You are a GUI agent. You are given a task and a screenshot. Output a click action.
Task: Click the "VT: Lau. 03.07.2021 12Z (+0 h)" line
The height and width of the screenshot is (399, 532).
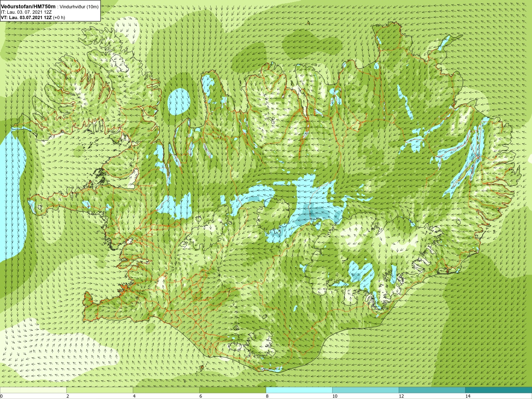coord(33,17)
